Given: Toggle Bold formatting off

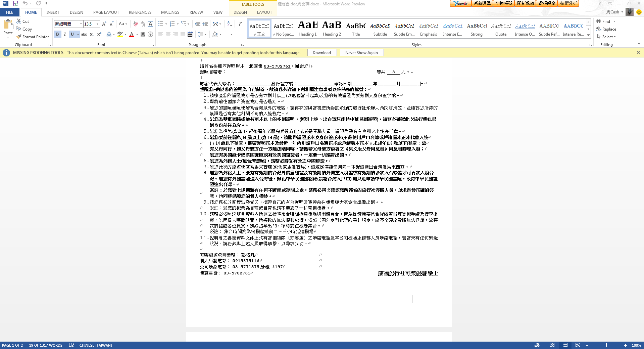Looking at the screenshot, I should [x=57, y=34].
